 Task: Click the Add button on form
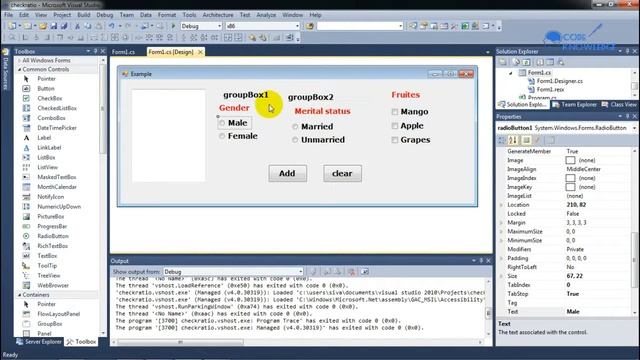287,173
